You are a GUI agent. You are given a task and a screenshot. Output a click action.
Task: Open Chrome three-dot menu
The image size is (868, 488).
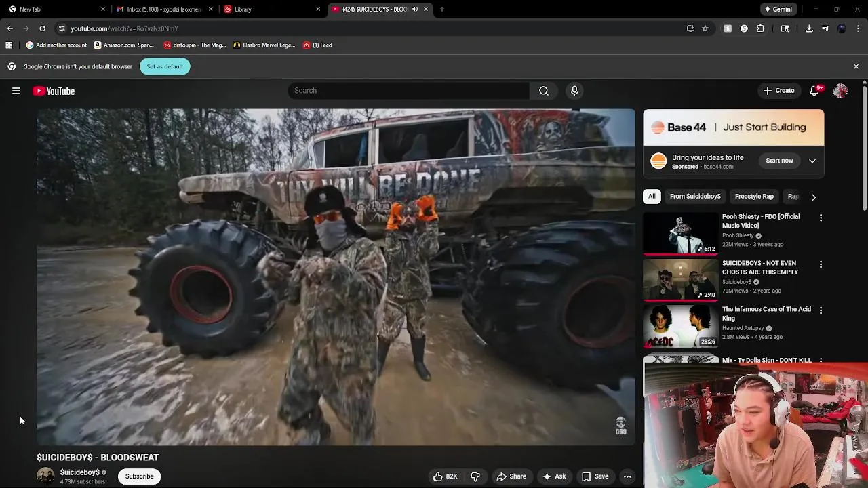[x=858, y=28]
